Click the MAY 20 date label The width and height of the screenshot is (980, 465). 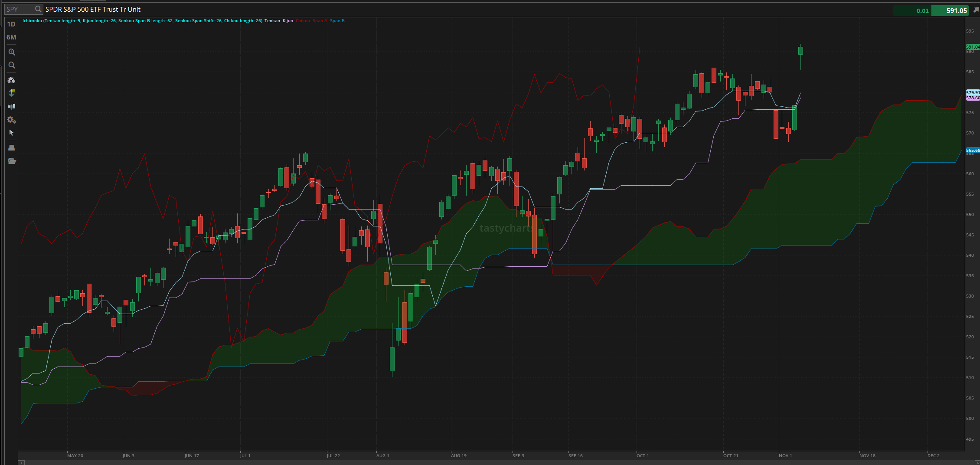tap(75, 455)
